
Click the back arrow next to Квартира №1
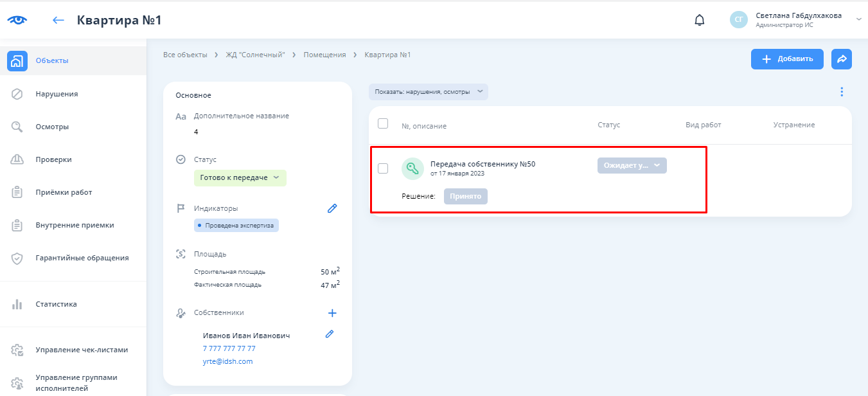[x=58, y=20]
